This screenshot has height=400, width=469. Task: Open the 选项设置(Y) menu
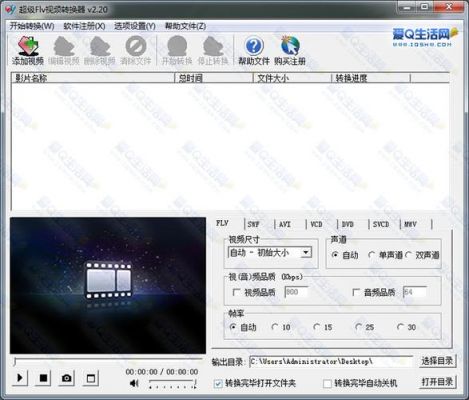tap(135, 26)
